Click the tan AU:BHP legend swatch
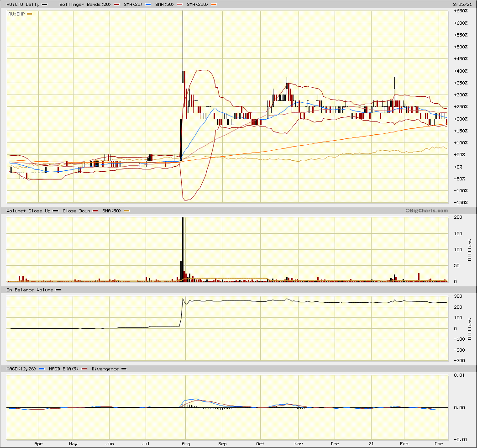This screenshot has height=448, width=477. (30, 14)
